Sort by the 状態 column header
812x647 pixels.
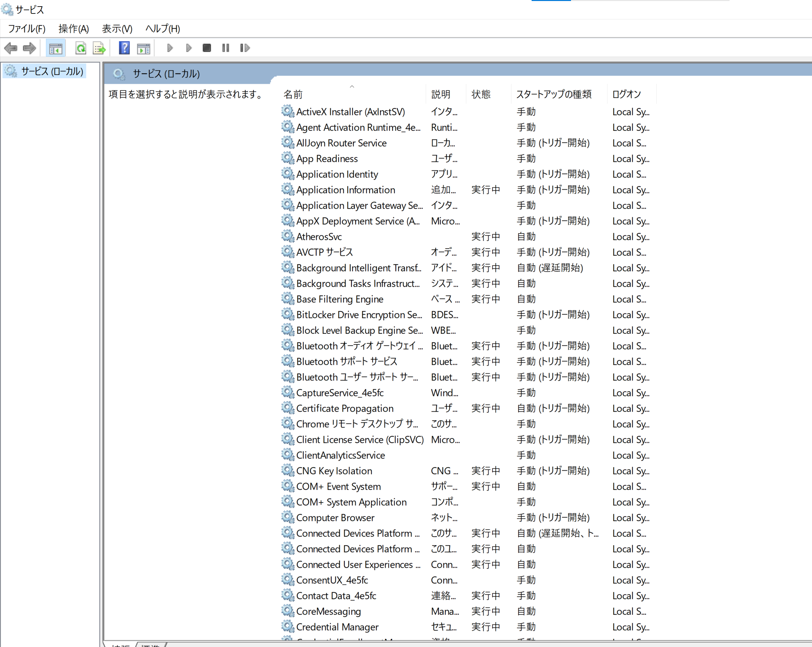(481, 94)
